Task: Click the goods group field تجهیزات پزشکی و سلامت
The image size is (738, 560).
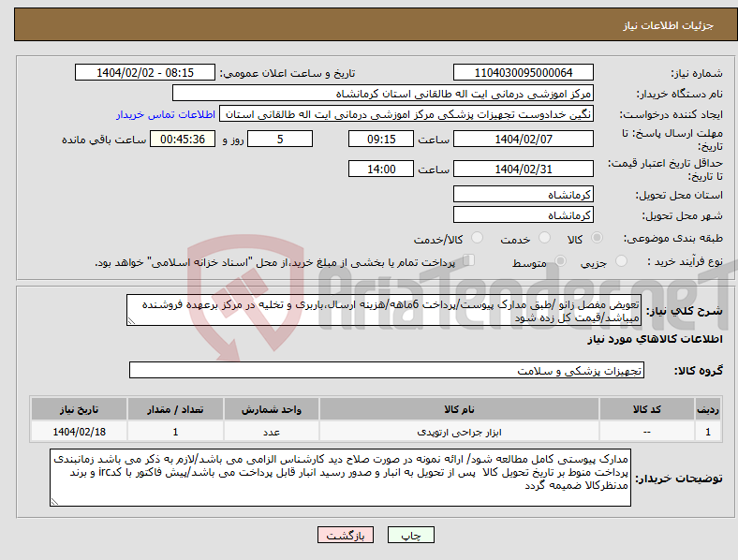Action: point(387,370)
